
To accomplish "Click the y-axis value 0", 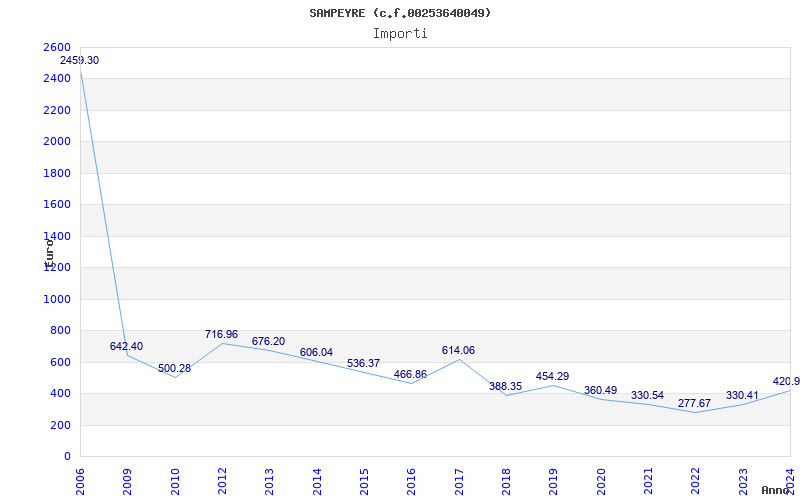I will [x=67, y=457].
